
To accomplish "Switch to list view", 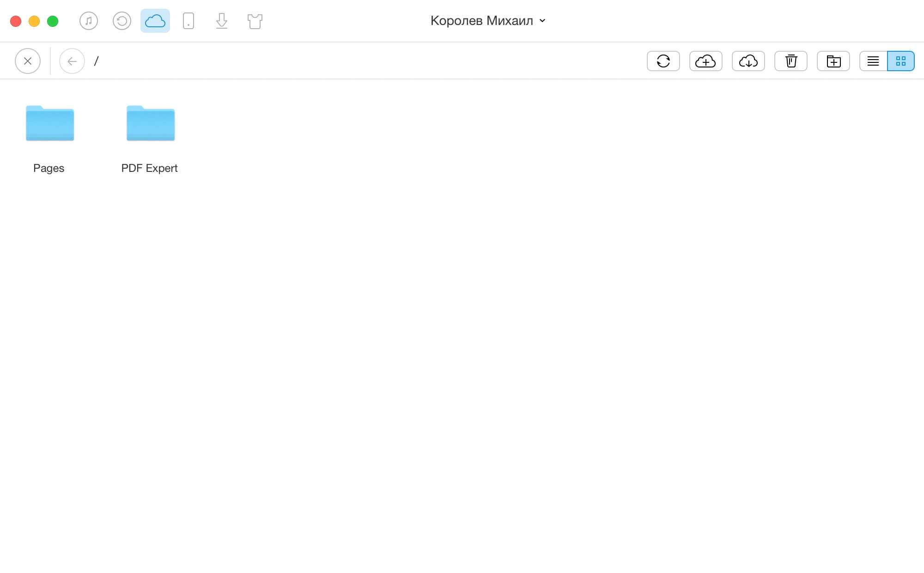I will point(873,61).
